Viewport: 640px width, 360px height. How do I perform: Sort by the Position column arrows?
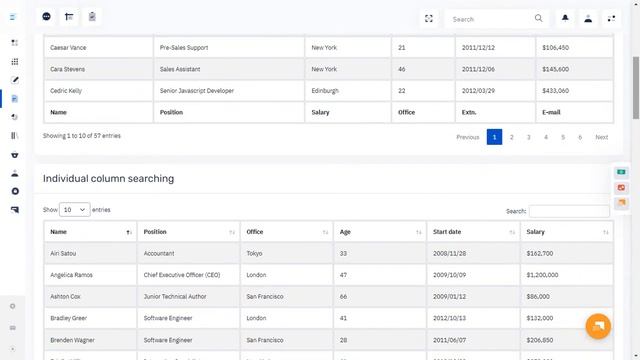[232, 232]
